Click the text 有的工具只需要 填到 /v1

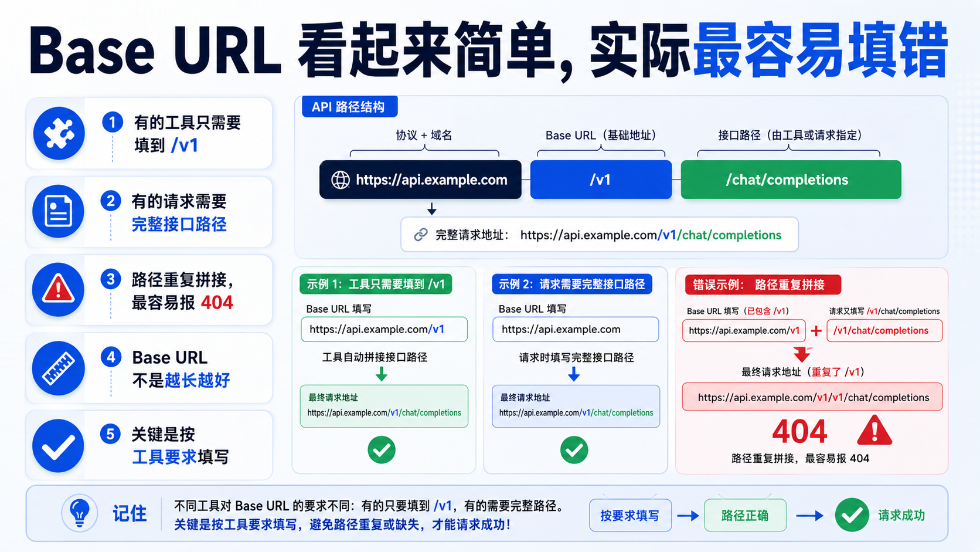pos(188,134)
